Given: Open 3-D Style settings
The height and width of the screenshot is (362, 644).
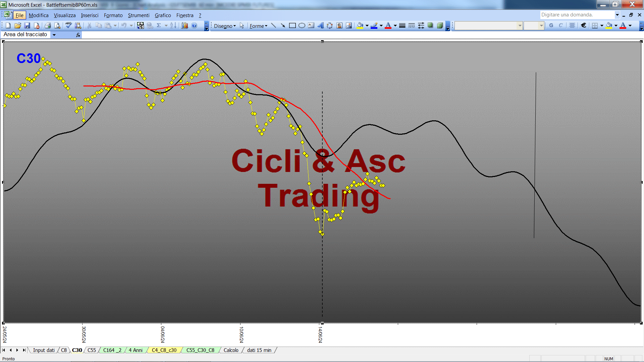Looking at the screenshot, I should point(440,25).
